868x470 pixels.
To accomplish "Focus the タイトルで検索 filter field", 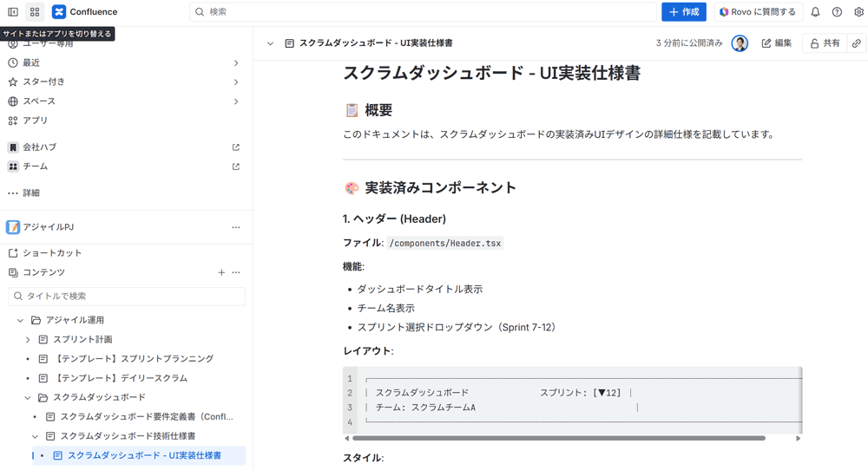I will (127, 297).
